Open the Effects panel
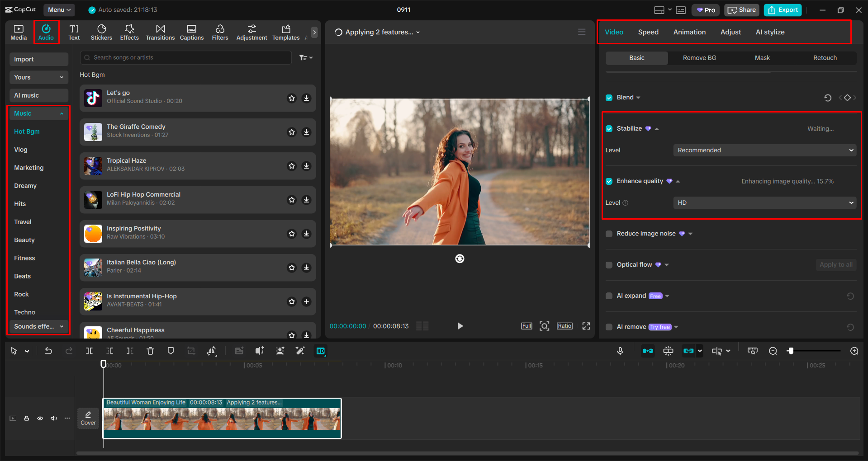 (x=129, y=32)
